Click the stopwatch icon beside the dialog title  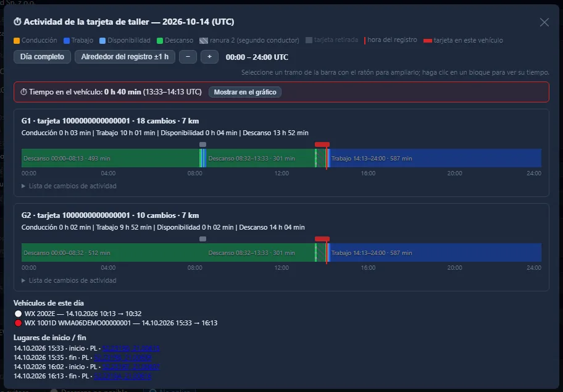click(17, 22)
